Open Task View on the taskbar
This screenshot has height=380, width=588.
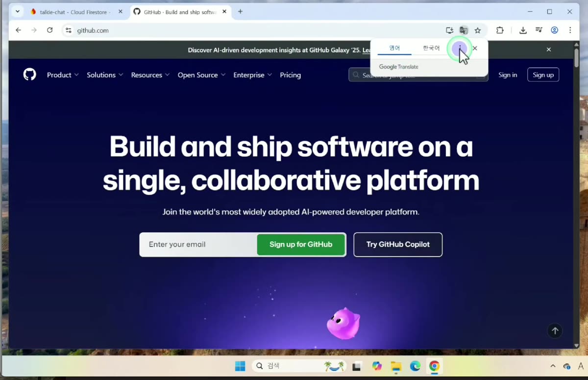click(x=357, y=366)
